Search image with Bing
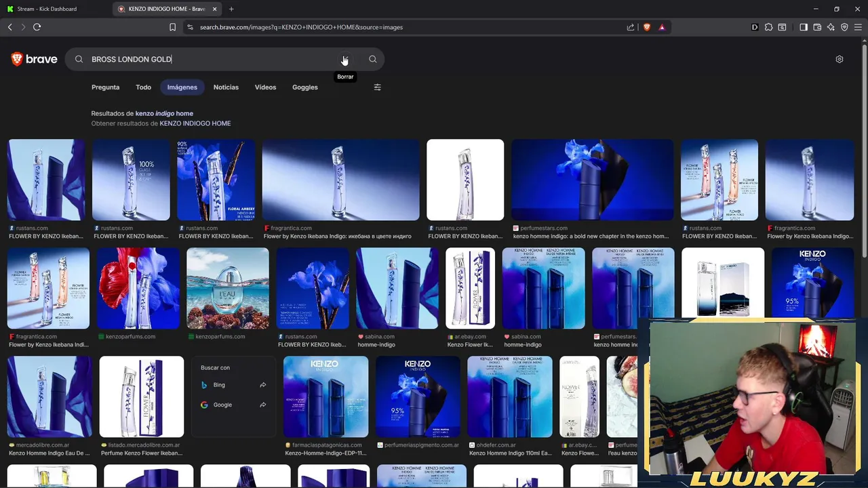 [233, 385]
